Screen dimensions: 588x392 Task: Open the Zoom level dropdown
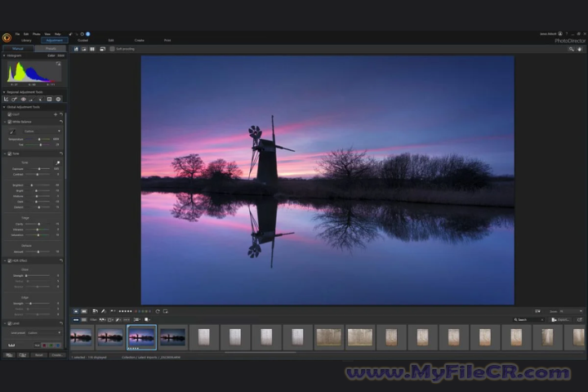[571, 311]
